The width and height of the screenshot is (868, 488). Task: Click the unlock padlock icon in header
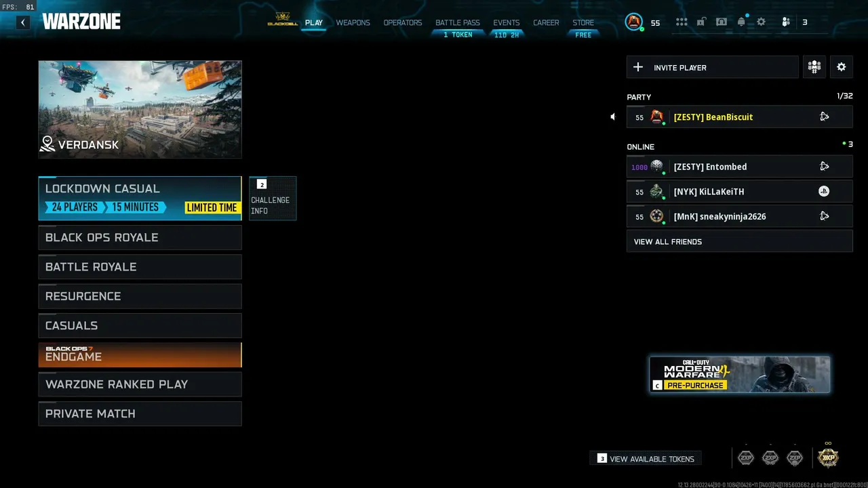point(701,22)
